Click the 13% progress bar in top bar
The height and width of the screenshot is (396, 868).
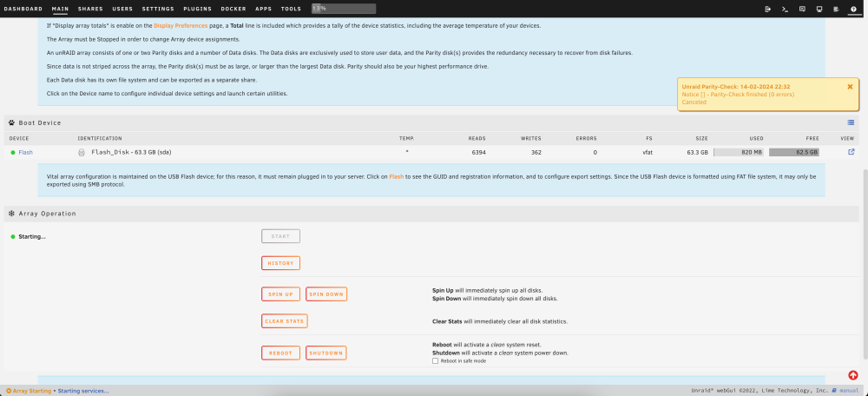coord(344,9)
